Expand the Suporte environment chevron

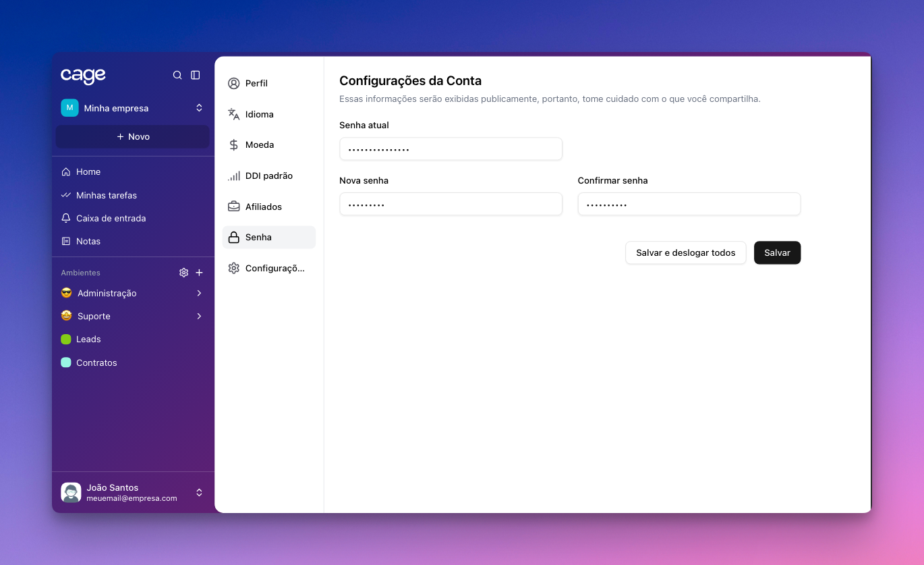199,316
